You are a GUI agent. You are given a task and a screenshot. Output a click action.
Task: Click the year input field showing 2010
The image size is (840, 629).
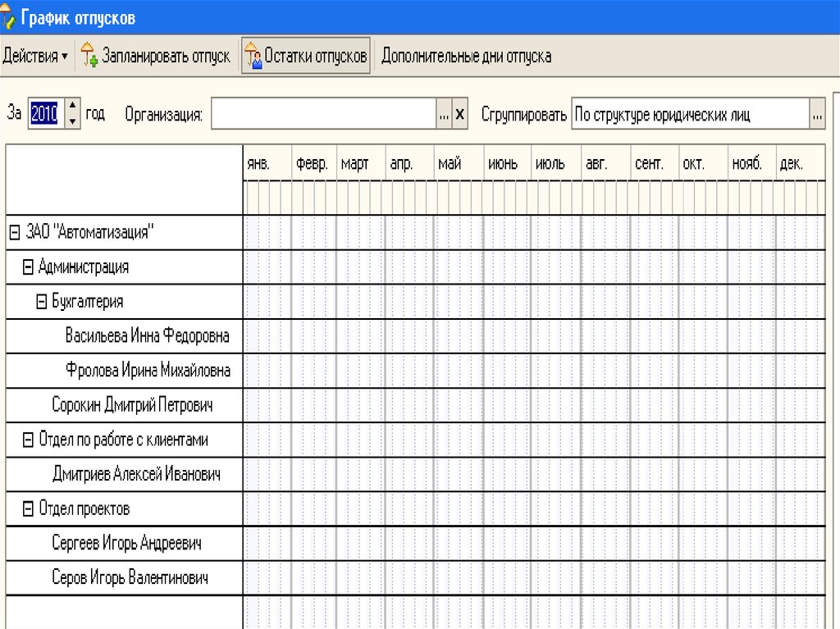44,114
